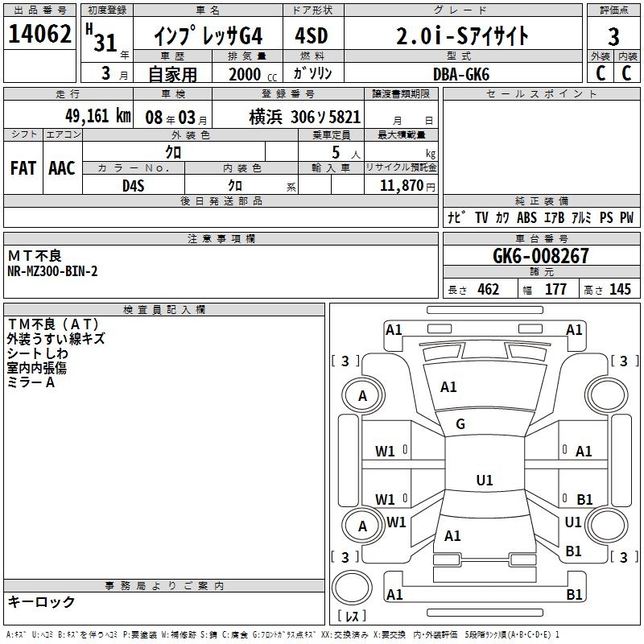This screenshot has width=644, height=644.
Task: Select the U1 mark on right rear fender
Action: 573,522
